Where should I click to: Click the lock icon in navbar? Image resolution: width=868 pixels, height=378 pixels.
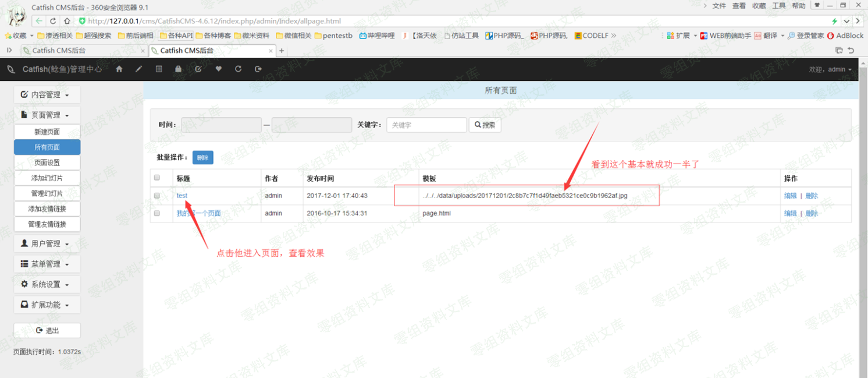click(x=179, y=69)
